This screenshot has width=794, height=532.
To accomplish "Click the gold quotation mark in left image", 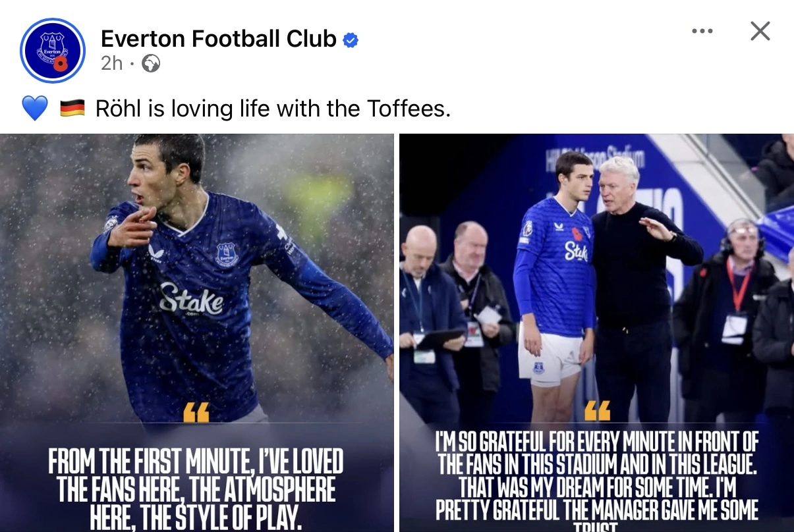I will [196, 413].
